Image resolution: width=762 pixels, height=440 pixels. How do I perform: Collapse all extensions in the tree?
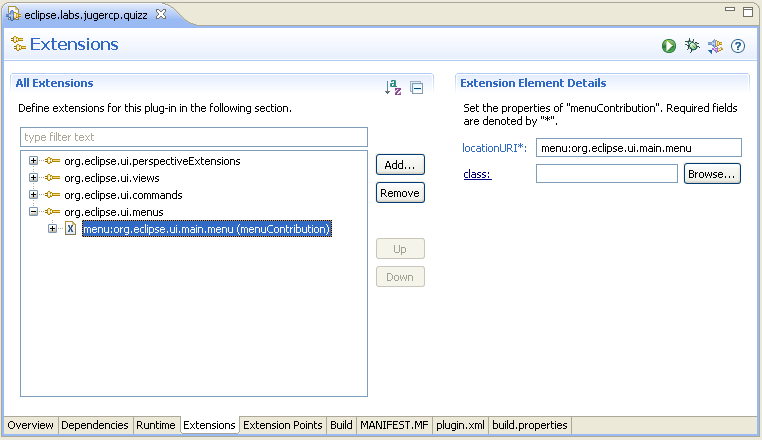click(x=417, y=88)
